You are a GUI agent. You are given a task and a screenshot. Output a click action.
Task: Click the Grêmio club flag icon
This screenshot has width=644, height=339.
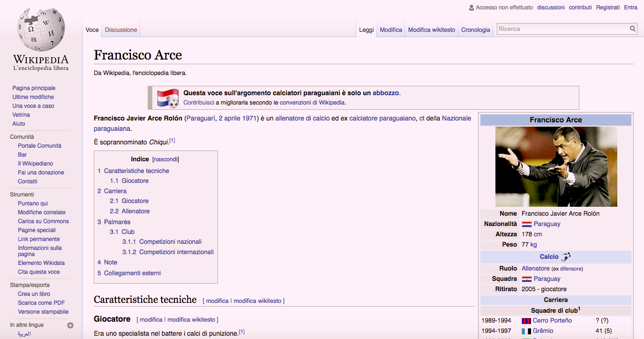(526, 331)
